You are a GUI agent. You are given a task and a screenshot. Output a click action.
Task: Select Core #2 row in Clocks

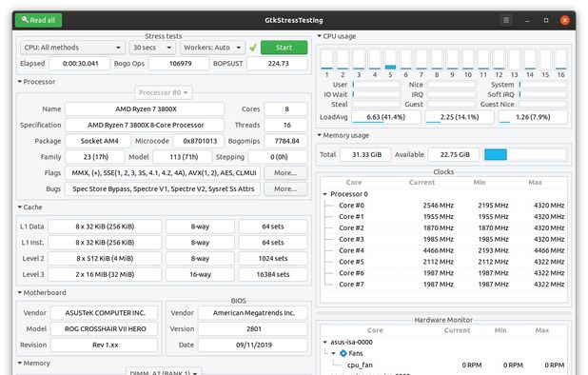point(443,227)
